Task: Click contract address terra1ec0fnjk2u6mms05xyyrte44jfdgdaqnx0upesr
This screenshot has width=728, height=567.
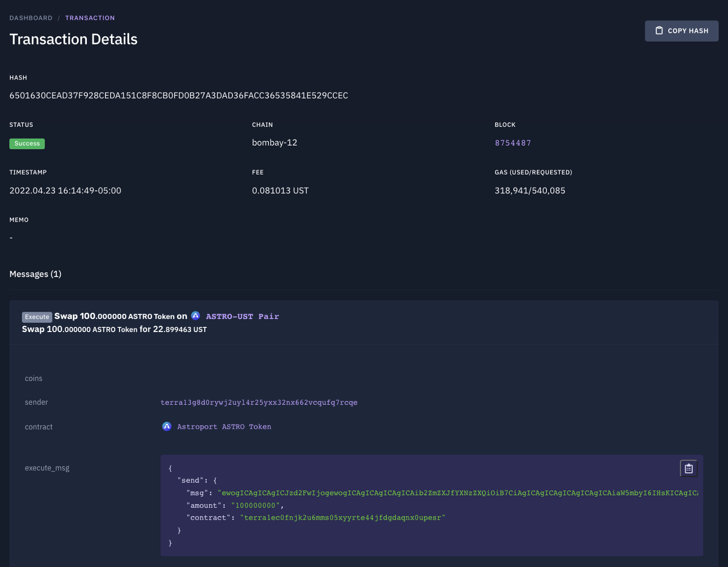Action: (343, 518)
